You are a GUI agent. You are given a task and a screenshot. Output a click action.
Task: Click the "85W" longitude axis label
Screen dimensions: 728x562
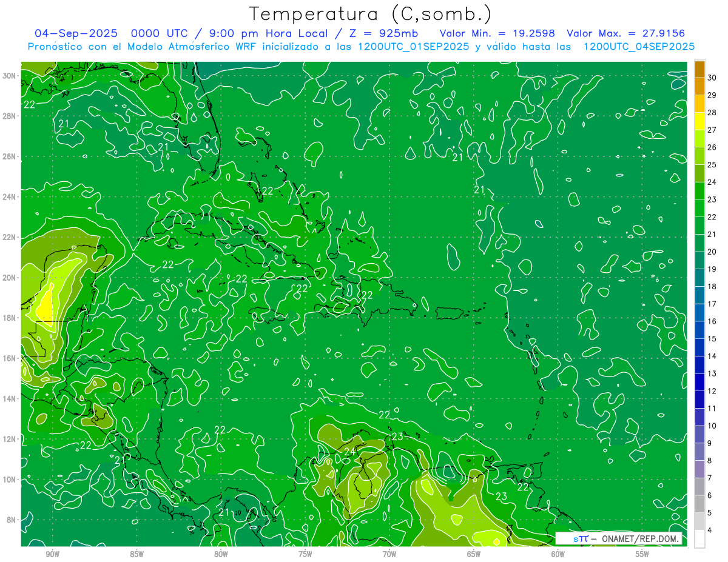pos(136,554)
